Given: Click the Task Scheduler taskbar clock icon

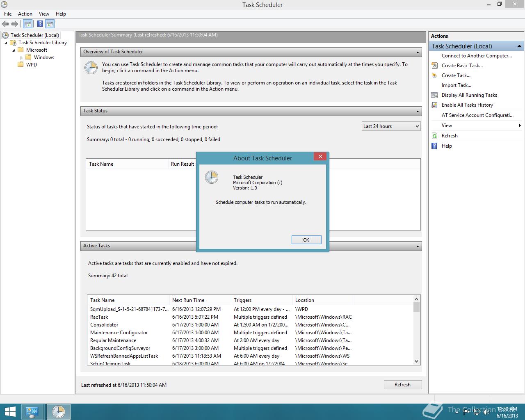Looking at the screenshot, I should 58,412.
